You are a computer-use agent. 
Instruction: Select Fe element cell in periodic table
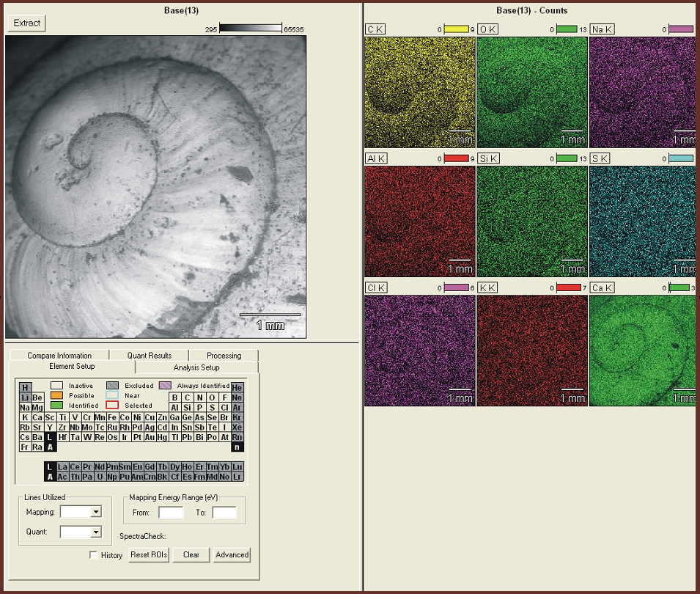pos(112,417)
